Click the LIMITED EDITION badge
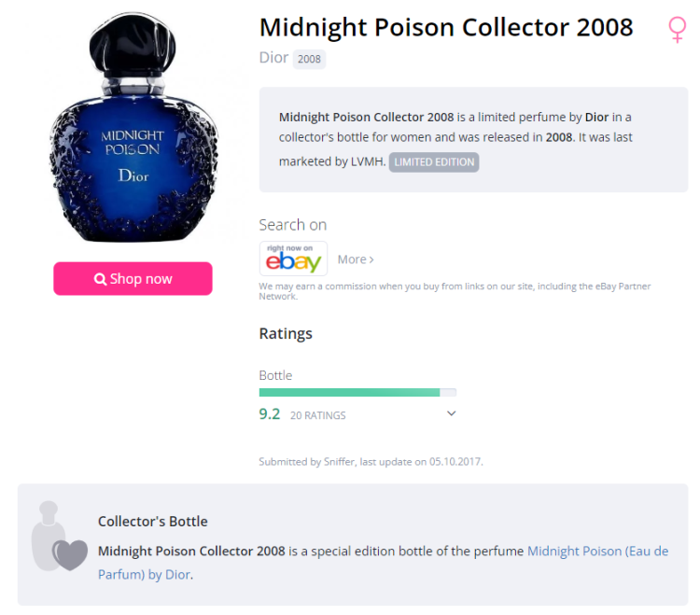This screenshot has width=700, height=615. [x=434, y=162]
